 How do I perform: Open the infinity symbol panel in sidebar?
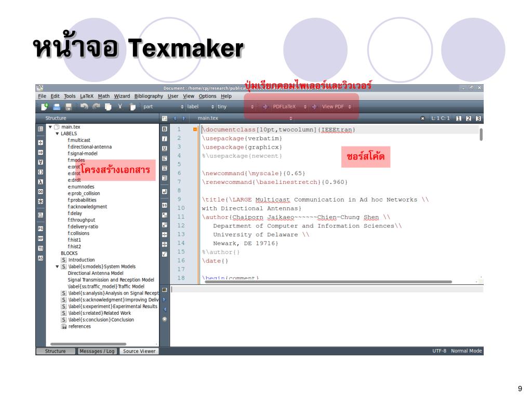click(x=41, y=192)
